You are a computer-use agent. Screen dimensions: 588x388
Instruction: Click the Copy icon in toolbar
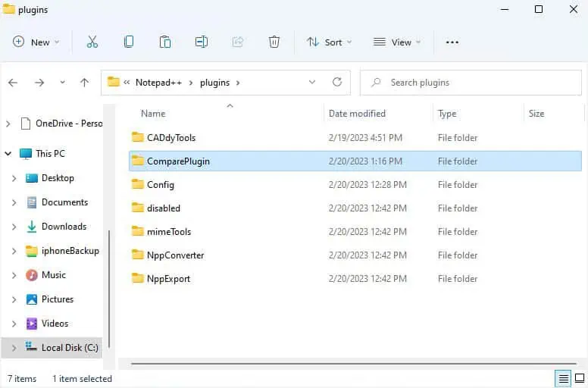129,42
